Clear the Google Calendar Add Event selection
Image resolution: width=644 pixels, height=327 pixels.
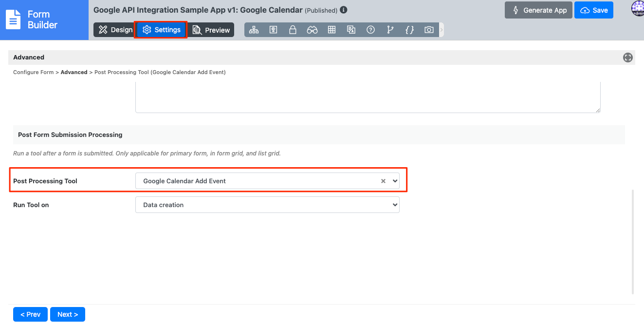click(x=383, y=181)
